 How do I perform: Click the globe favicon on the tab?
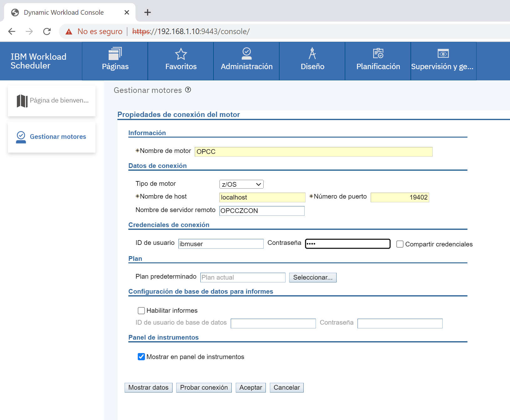pos(15,12)
